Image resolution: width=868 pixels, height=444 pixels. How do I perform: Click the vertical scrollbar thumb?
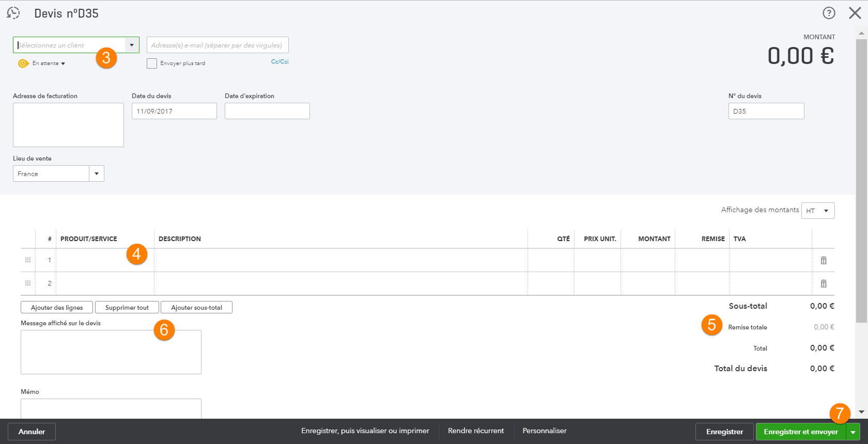click(x=861, y=181)
